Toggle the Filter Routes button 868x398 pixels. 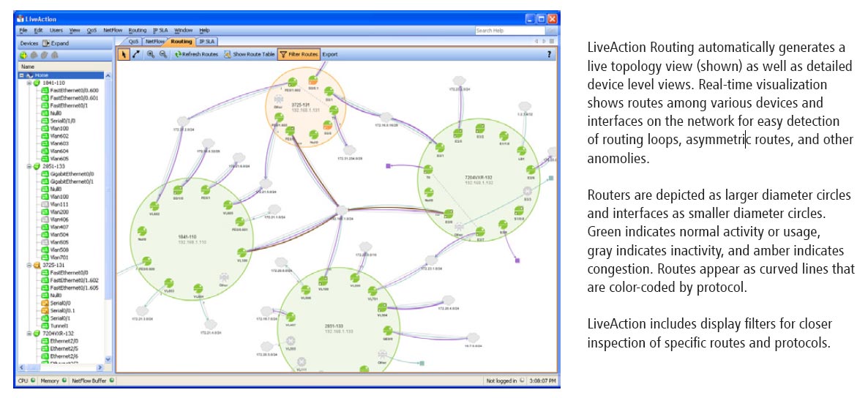299,54
